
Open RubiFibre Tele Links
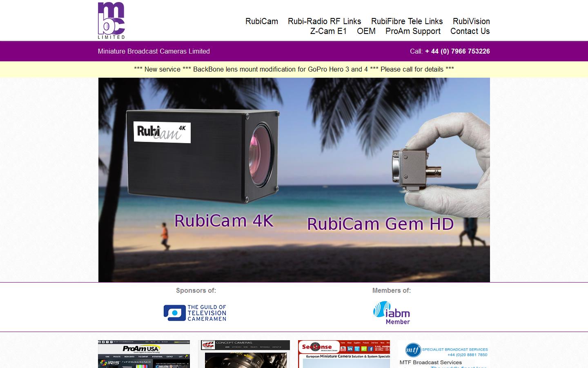tap(406, 21)
